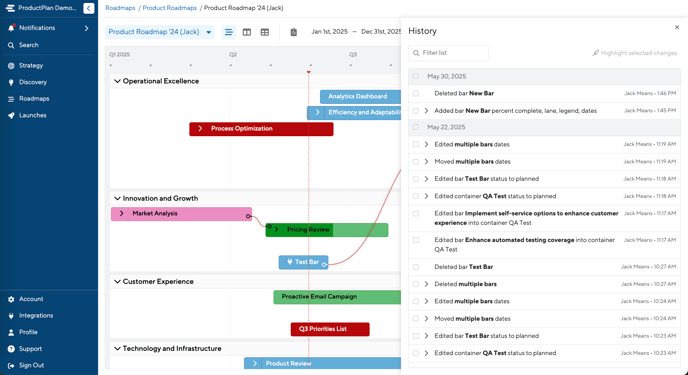The height and width of the screenshot is (375, 688).
Task: Collapse Innovation and Growth lane
Action: (117, 198)
